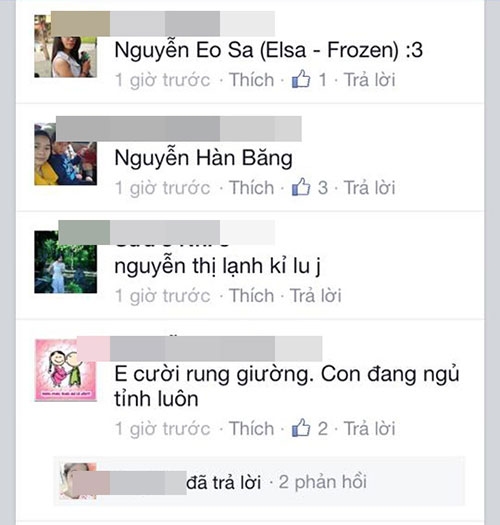Image resolution: width=500 pixels, height=525 pixels.
Task: Open the 'đã trả lời' reply thread
Action: pyautogui.click(x=223, y=482)
